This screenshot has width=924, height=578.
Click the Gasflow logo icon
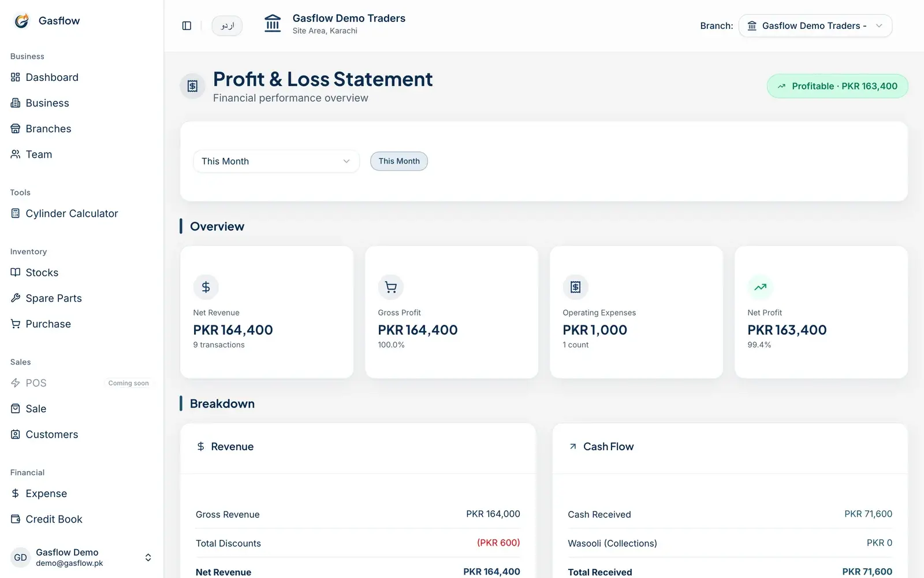click(22, 21)
